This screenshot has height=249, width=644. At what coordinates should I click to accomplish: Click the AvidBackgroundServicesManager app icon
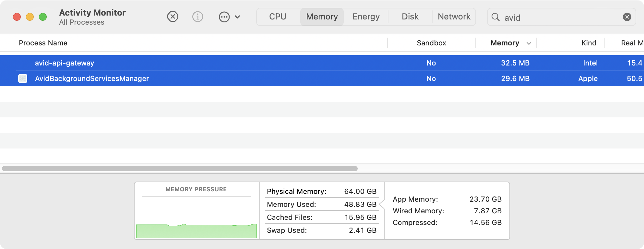(23, 78)
